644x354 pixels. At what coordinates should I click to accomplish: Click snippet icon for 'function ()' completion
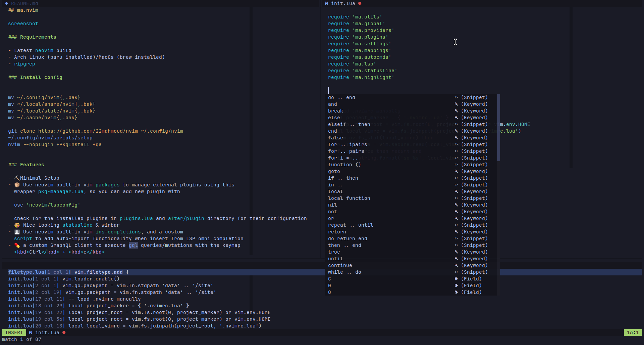456,165
